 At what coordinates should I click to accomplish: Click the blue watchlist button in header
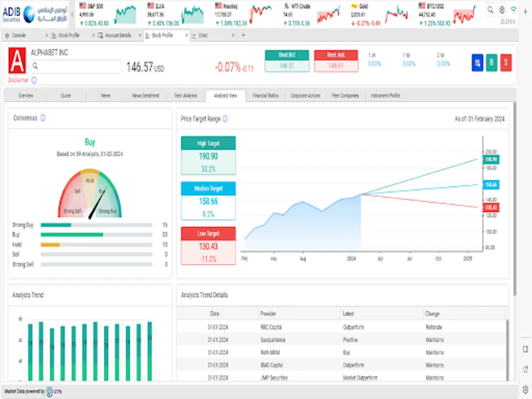tap(477, 63)
